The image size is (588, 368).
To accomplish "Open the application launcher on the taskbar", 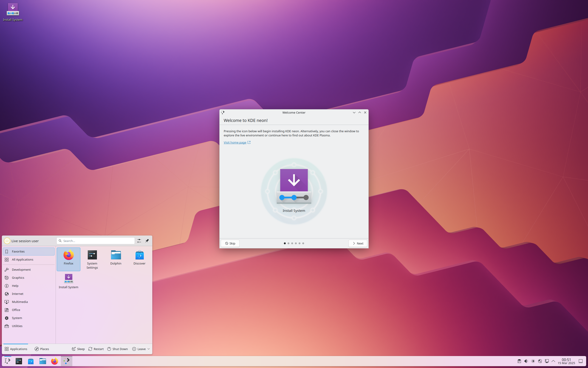I will [x=8, y=361].
